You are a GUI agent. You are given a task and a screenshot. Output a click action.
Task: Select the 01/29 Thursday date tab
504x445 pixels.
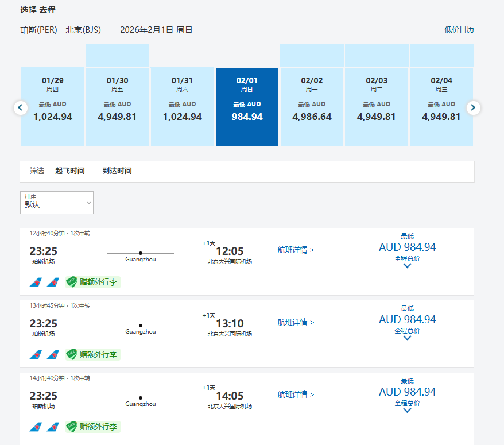point(53,107)
